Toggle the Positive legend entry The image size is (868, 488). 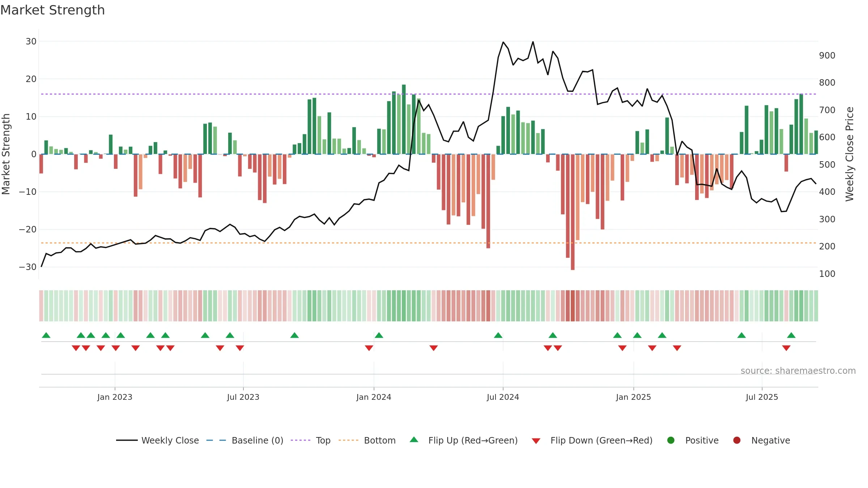click(693, 440)
